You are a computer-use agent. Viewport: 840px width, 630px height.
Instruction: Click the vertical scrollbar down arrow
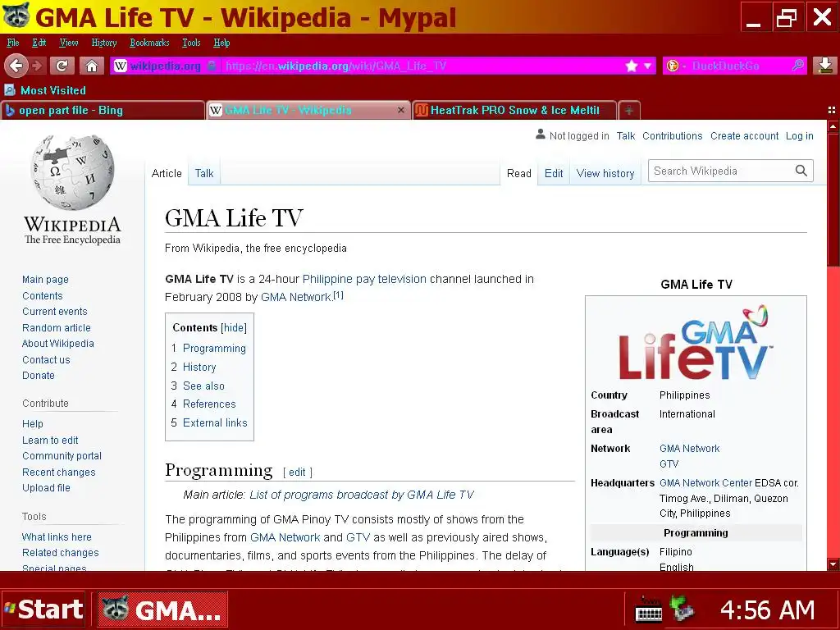click(833, 564)
